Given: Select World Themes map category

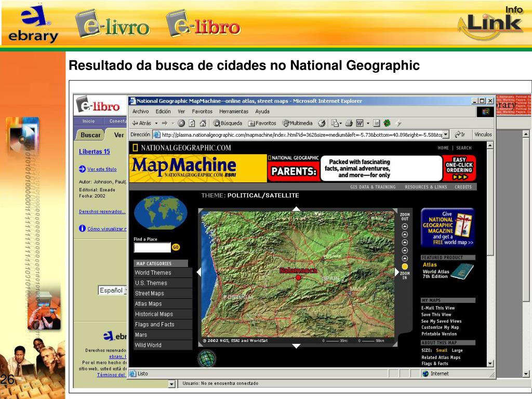Looking at the screenshot, I should click(x=163, y=273).
